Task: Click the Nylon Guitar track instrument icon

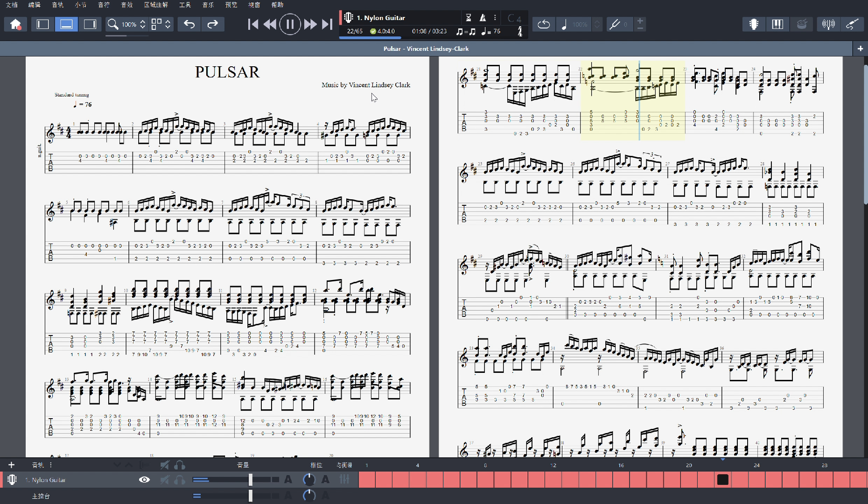Action: [12, 480]
